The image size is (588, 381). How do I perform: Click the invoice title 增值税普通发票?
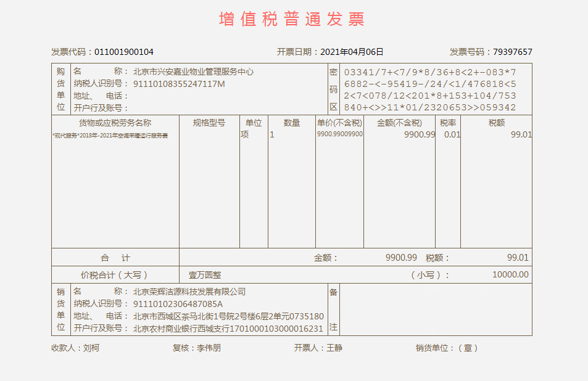[x=292, y=19]
